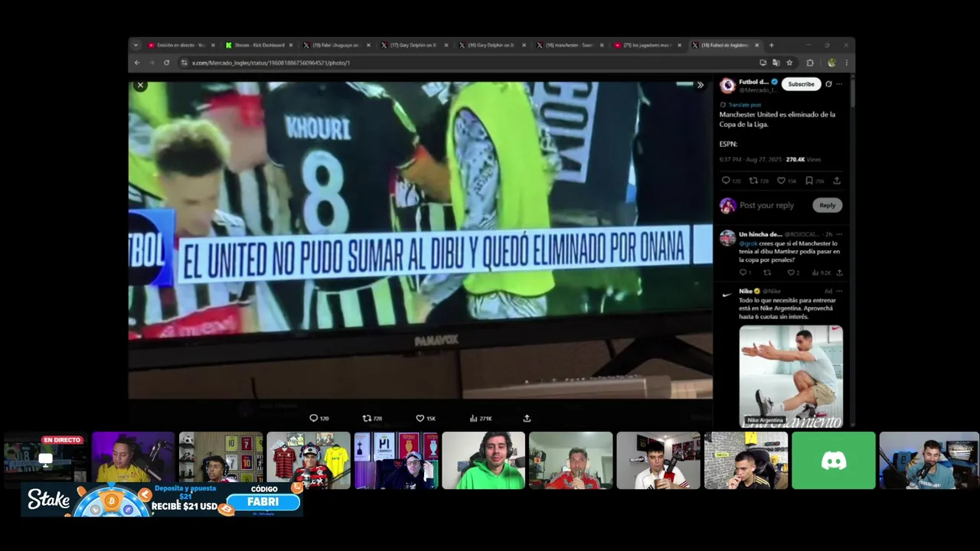Click the site info icon in the address bar
Viewport: 980px width, 551px height.
(184, 63)
